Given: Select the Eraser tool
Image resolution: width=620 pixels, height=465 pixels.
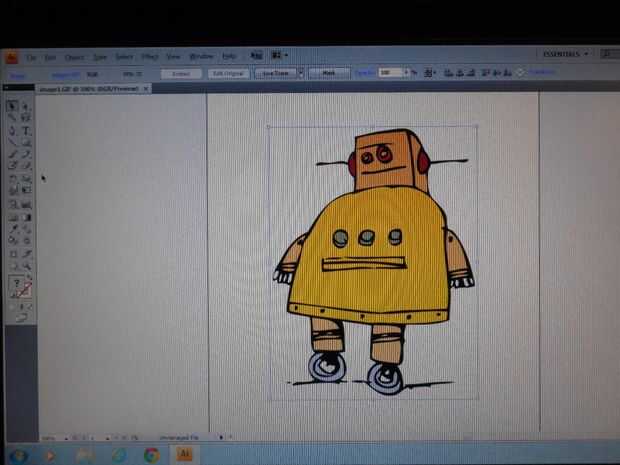Looking at the screenshot, I should click(x=26, y=166).
